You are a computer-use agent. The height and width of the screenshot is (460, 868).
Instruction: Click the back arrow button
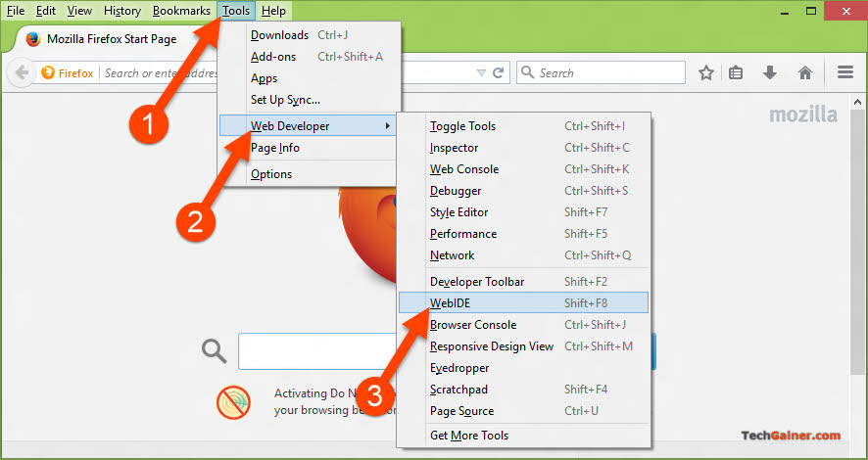click(x=22, y=72)
